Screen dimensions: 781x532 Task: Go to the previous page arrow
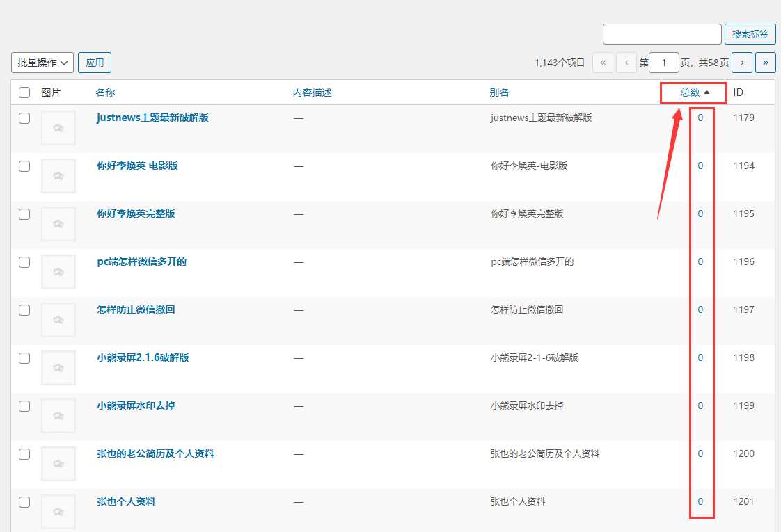pos(626,63)
